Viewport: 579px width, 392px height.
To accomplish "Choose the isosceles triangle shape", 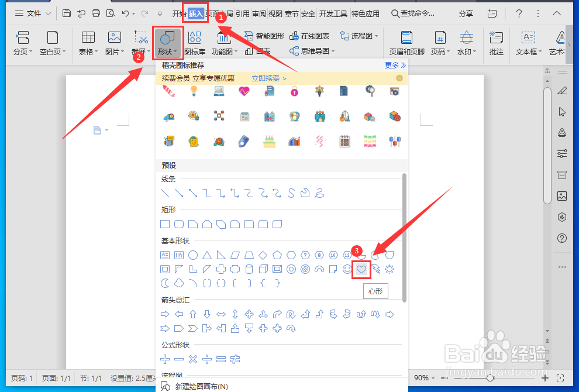I will pos(207,255).
